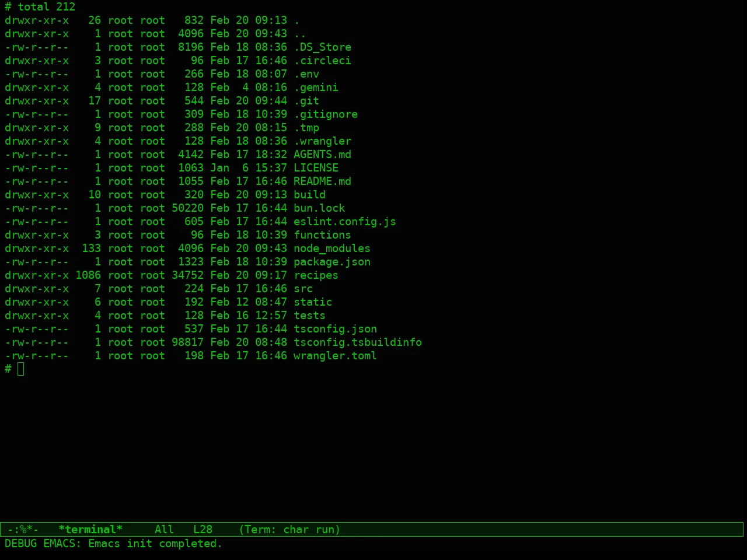Click the package.json file name
This screenshot has width=747, height=560.
coord(332,262)
